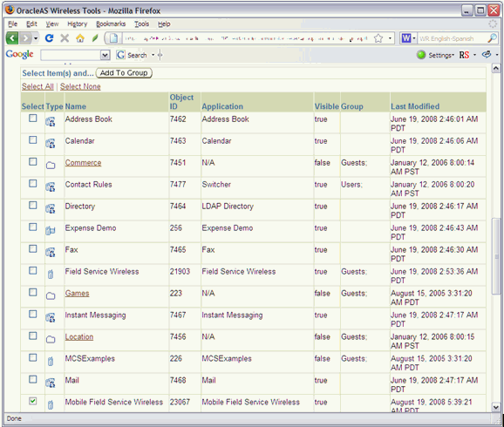Click the WR English-Spanish search field
Screen dimensions: 504x427
pyautogui.click(x=452, y=38)
